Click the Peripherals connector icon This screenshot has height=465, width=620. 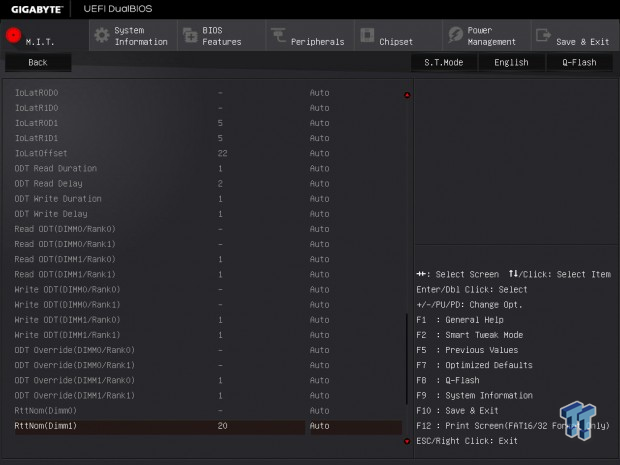[x=278, y=35]
